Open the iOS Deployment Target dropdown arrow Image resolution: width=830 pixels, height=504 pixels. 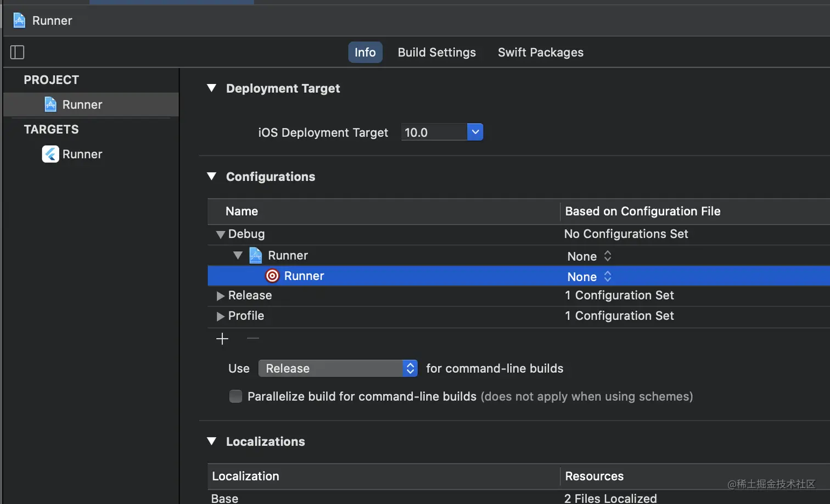pyautogui.click(x=475, y=132)
